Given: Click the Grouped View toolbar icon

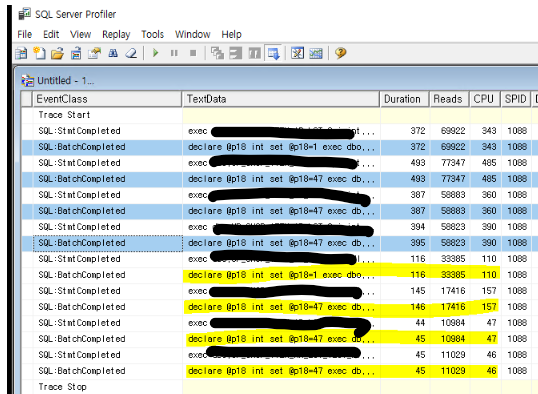Looking at the screenshot, I should [255, 53].
